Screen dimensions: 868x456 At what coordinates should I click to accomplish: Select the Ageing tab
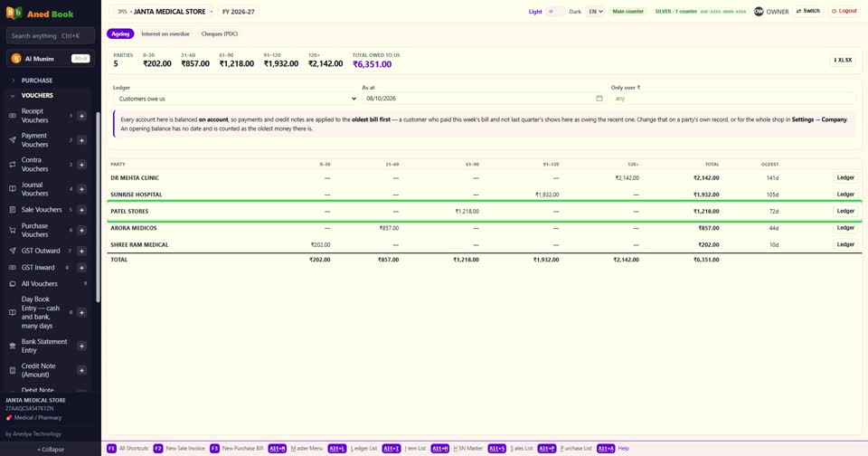pos(120,33)
